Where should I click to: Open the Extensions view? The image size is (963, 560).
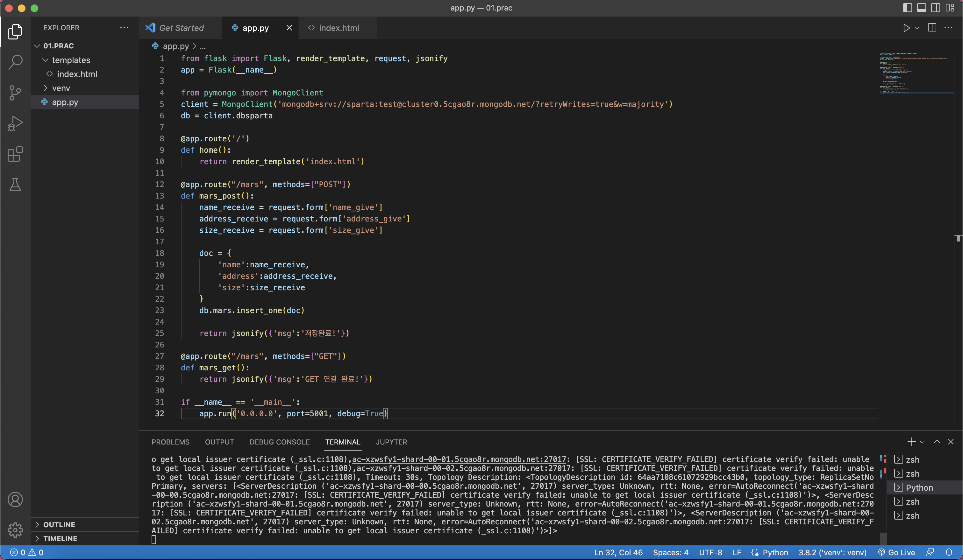[15, 154]
